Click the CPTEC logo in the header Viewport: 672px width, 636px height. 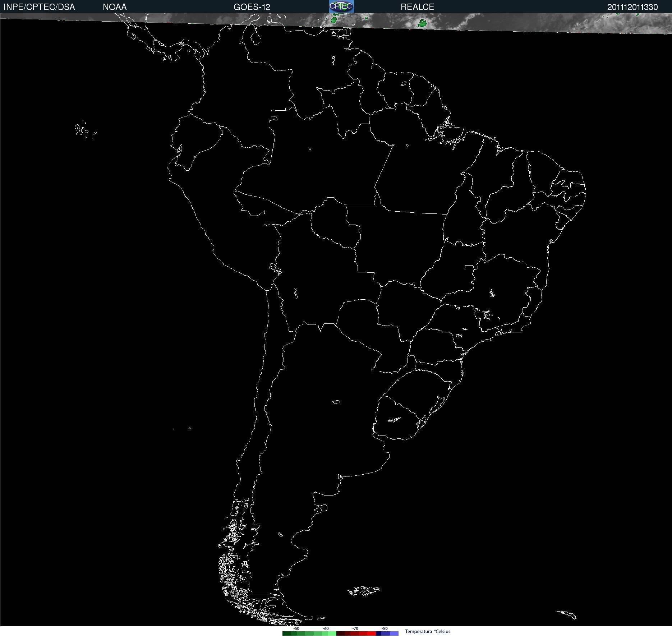341,6
